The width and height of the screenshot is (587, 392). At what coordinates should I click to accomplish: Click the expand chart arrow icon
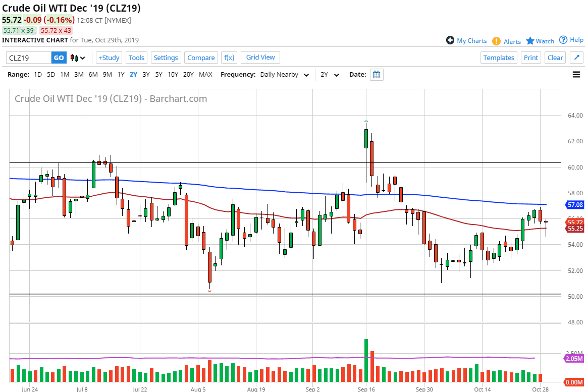576,58
